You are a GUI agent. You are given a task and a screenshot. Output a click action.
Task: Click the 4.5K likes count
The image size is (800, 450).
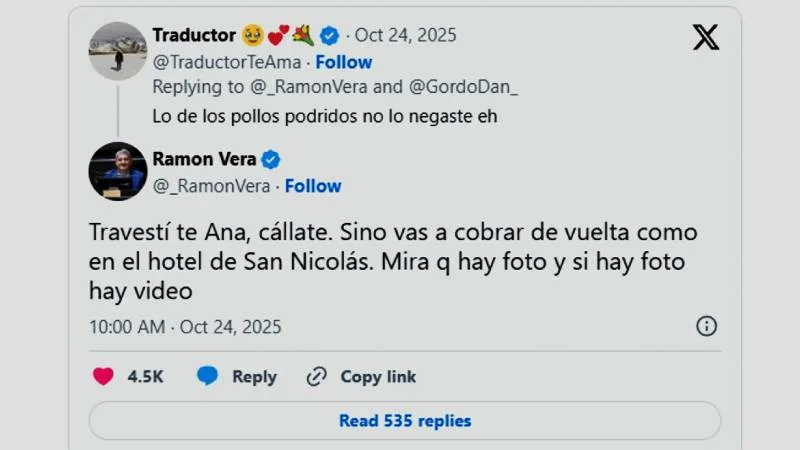[145, 377]
